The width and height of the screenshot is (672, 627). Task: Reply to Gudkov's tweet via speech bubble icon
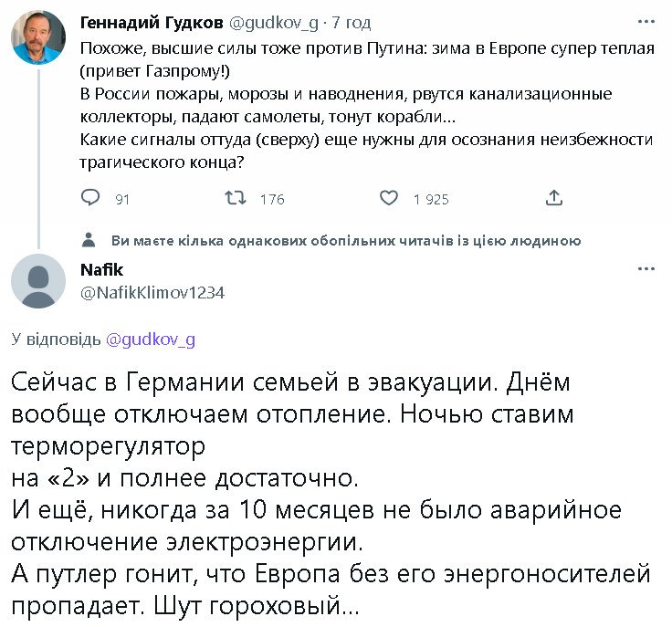[90, 198]
